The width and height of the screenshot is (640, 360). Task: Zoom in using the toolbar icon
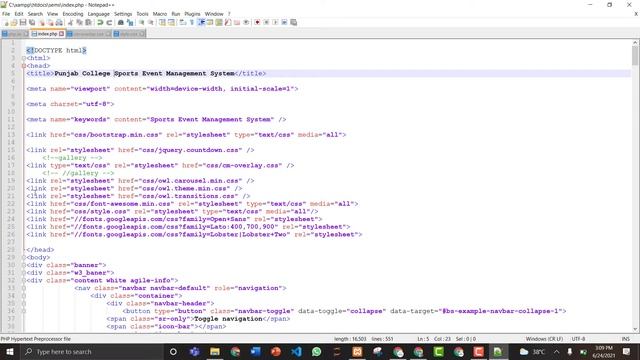pos(142,22)
